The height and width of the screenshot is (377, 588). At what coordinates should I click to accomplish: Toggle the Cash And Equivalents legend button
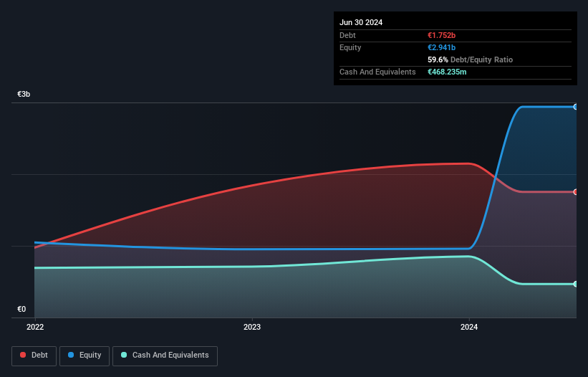point(165,355)
